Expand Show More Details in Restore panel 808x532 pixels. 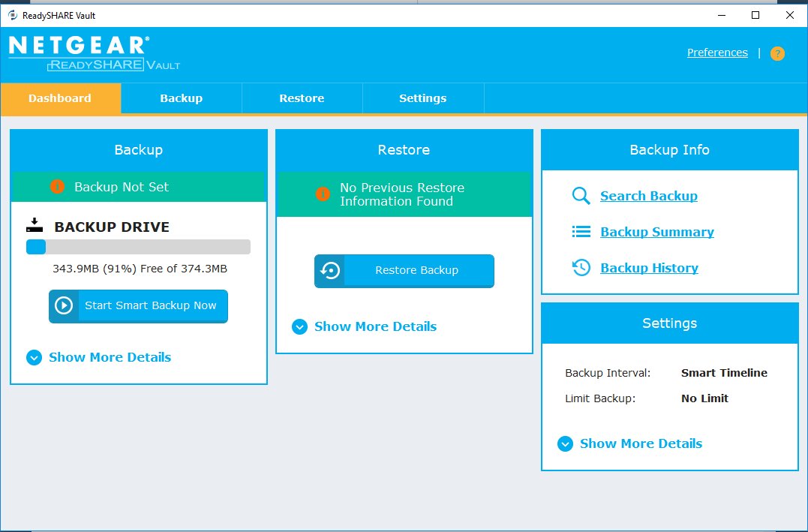365,326
